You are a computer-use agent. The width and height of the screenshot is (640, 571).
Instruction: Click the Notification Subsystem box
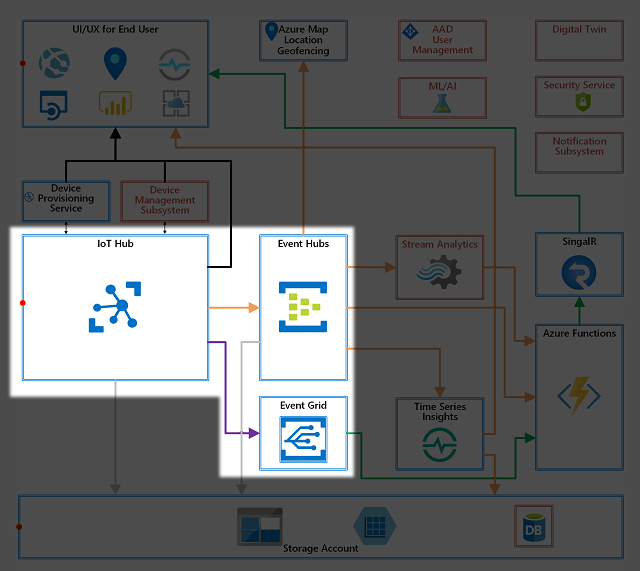(579, 153)
